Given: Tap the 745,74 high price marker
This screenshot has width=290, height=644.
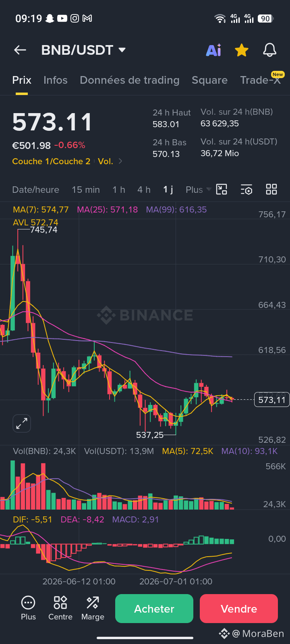Looking at the screenshot, I should point(43,230).
